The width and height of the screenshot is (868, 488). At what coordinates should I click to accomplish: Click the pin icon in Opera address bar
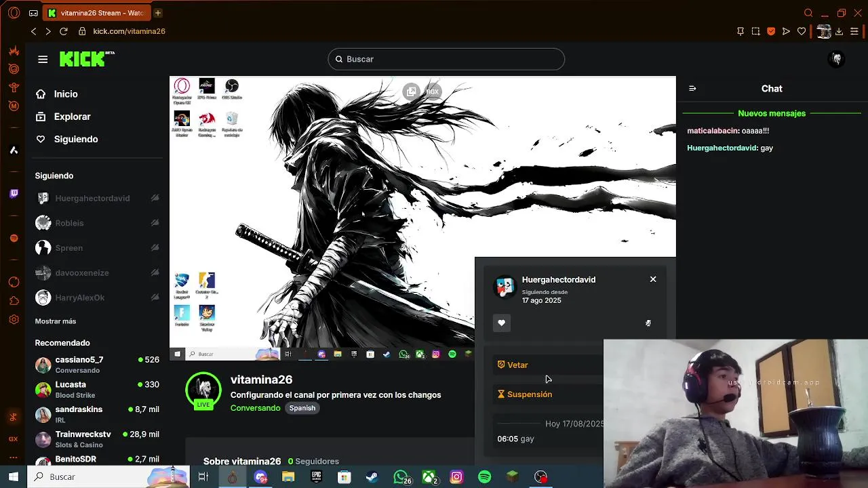click(740, 31)
